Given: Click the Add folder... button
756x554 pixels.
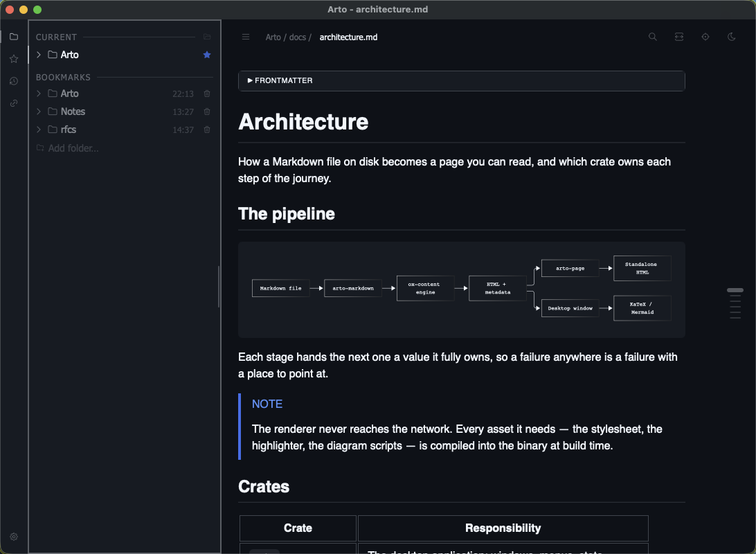Looking at the screenshot, I should [x=68, y=148].
